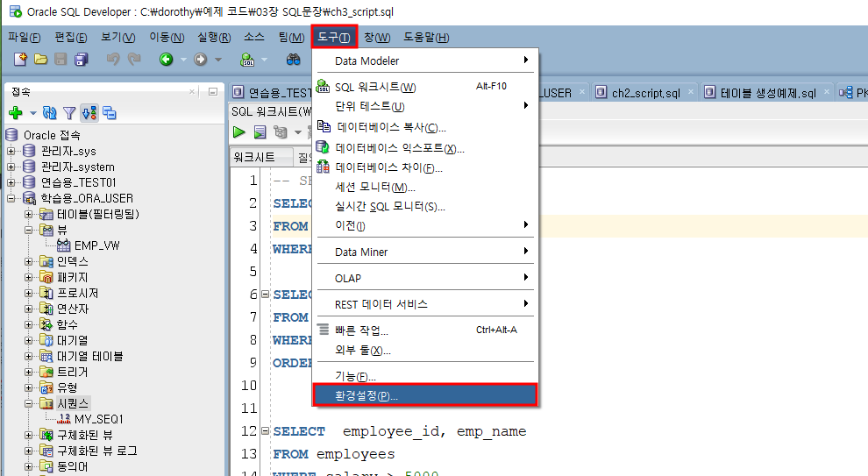
Task: Collapse SELECT statement at line 6
Action: pos(265,295)
